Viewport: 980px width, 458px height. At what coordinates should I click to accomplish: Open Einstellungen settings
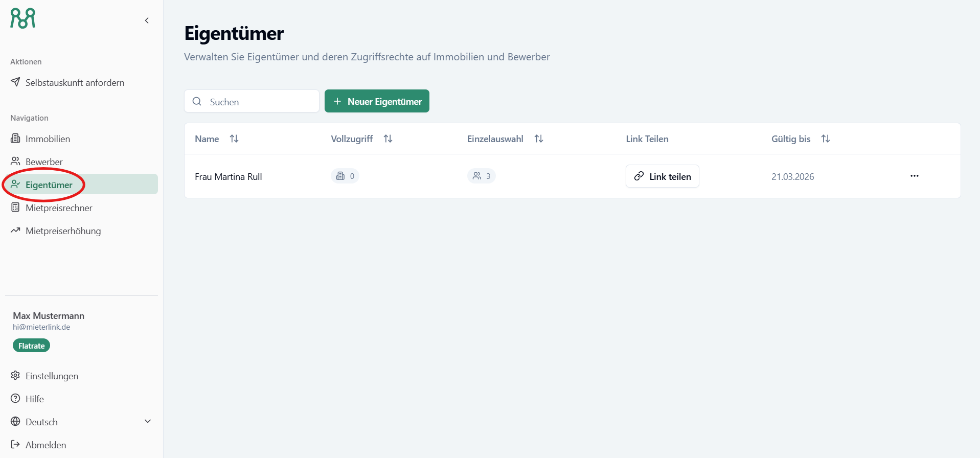(x=52, y=376)
